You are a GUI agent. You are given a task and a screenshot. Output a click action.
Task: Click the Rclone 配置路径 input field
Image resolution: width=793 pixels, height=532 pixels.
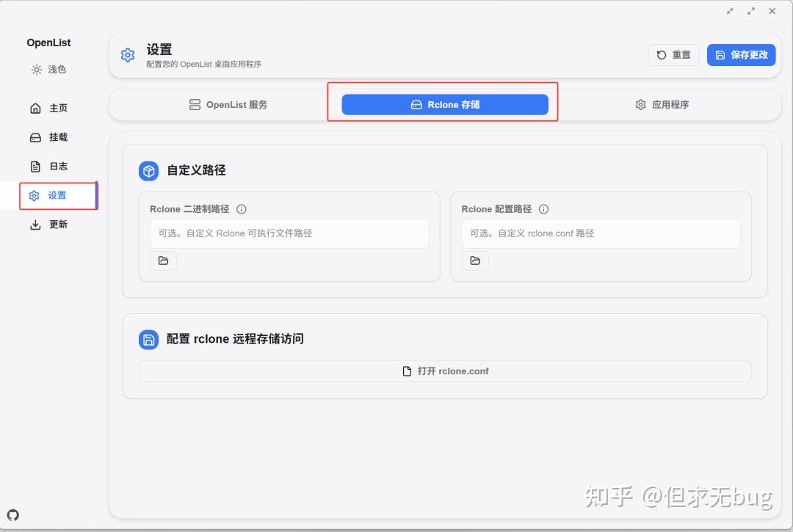coord(601,233)
